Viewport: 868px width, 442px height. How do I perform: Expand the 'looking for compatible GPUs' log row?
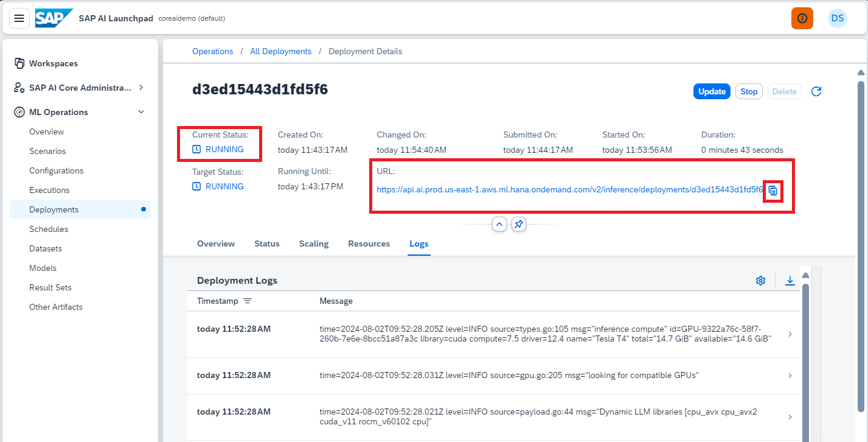pyautogui.click(x=790, y=376)
